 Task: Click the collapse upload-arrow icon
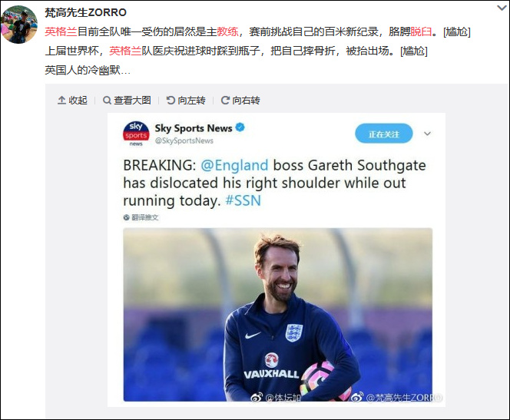61,101
